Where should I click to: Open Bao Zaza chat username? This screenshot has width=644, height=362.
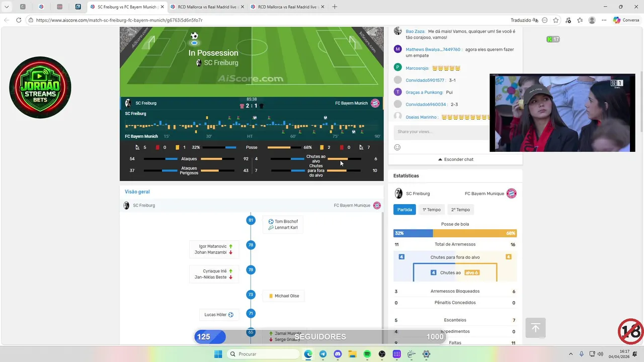coord(415,31)
